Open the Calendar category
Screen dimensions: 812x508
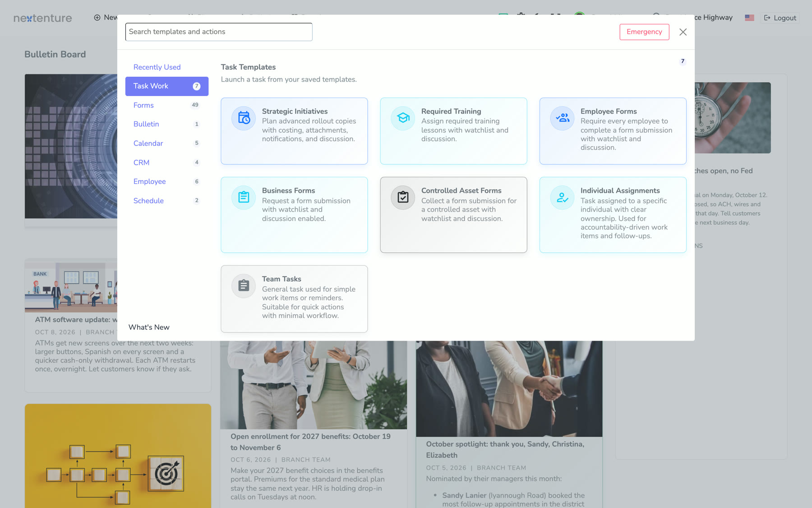tap(167, 143)
